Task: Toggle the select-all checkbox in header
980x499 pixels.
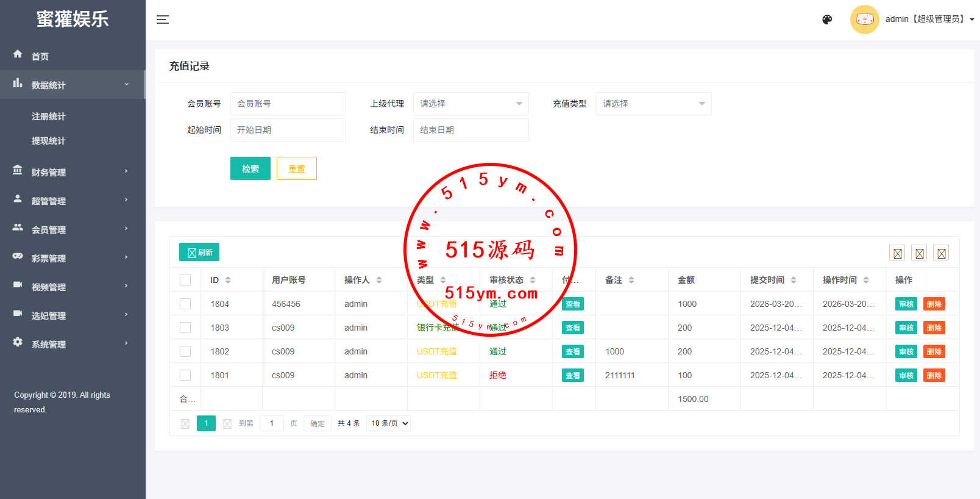Action: (185, 280)
